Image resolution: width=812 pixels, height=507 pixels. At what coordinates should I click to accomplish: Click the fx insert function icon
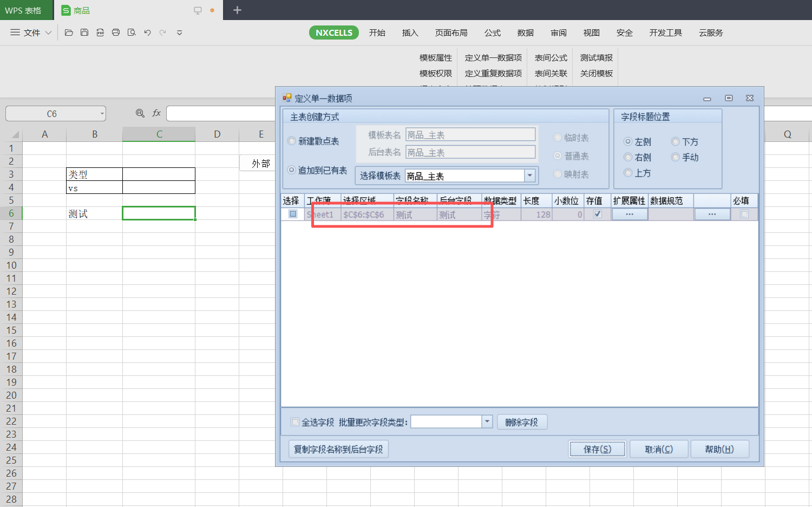tap(156, 113)
